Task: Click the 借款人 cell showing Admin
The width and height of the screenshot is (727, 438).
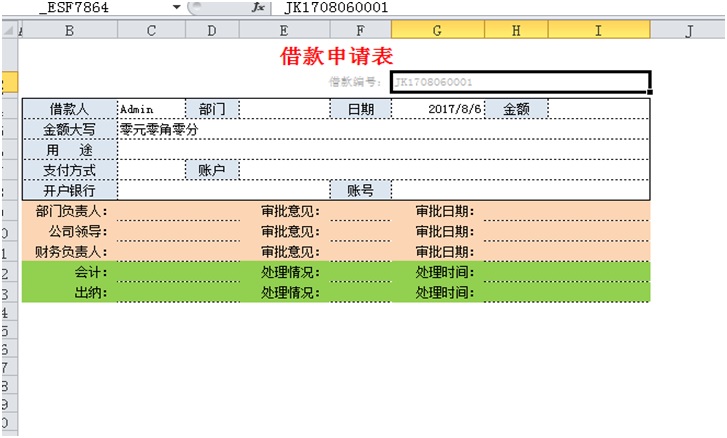Action: (151, 109)
